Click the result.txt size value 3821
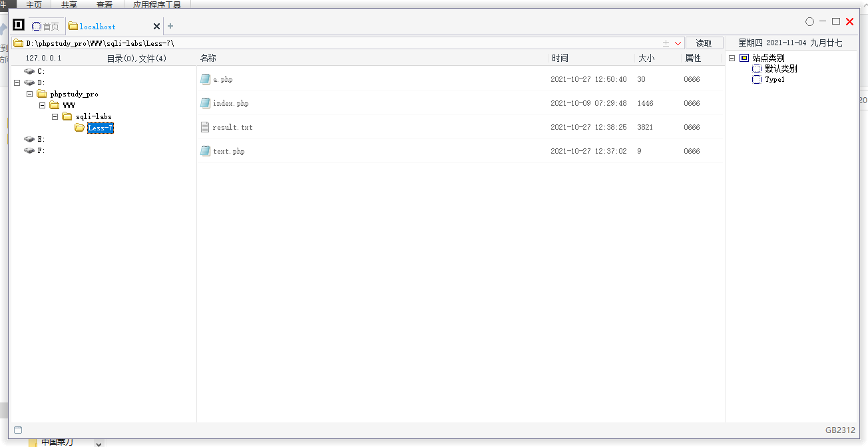Screen dimensions: 868x447 coord(645,127)
